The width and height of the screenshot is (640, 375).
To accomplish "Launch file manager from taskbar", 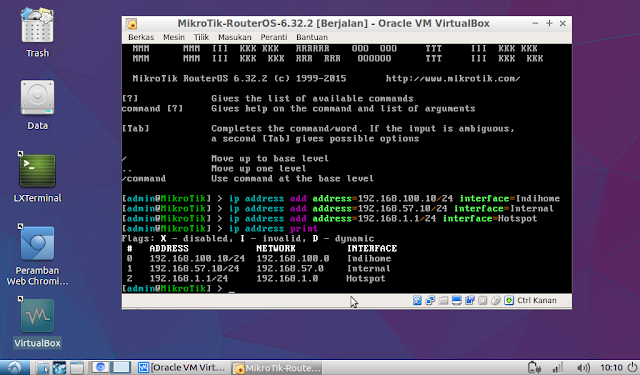I will coord(42,368).
